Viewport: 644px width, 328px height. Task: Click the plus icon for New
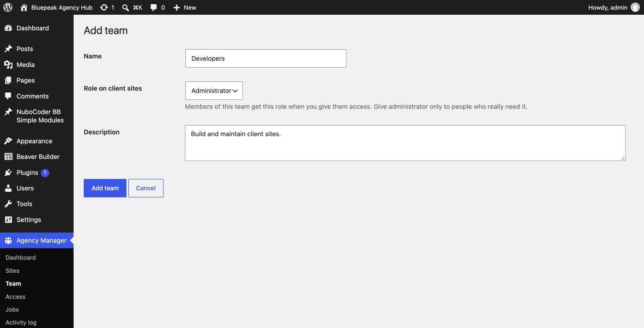pyautogui.click(x=177, y=7)
